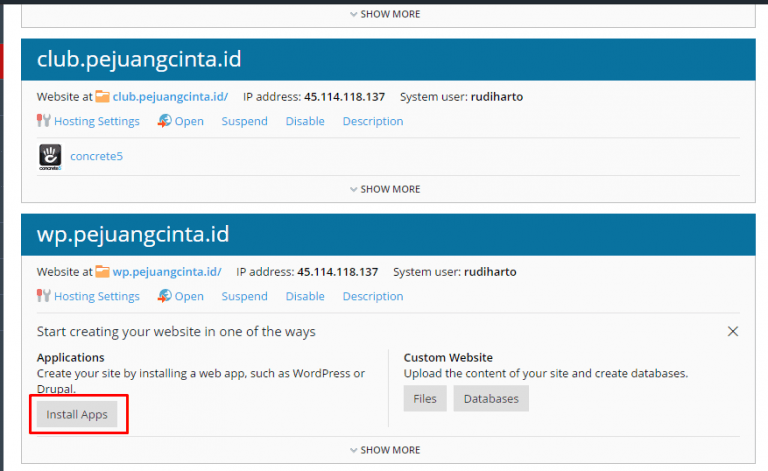Click the globe Open icon under club.pejuangcinta.id
Screen dimensions: 768x471
point(165,120)
